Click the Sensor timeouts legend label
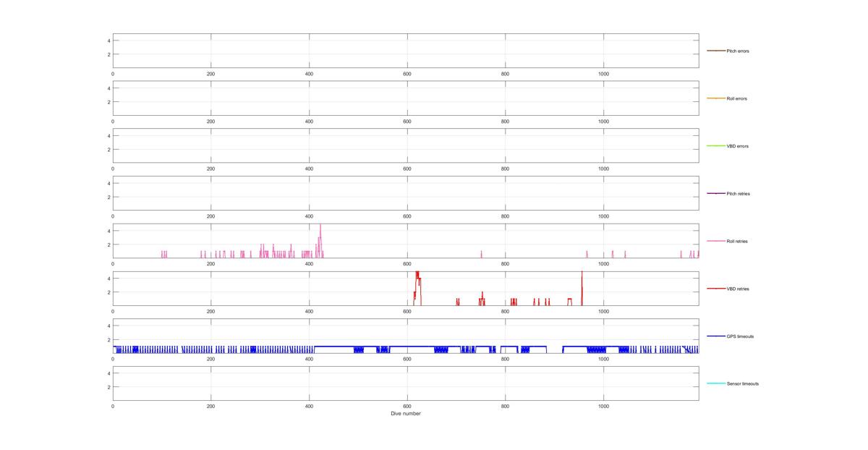Image resolution: width=868 pixels, height=450 pixels. coord(743,383)
